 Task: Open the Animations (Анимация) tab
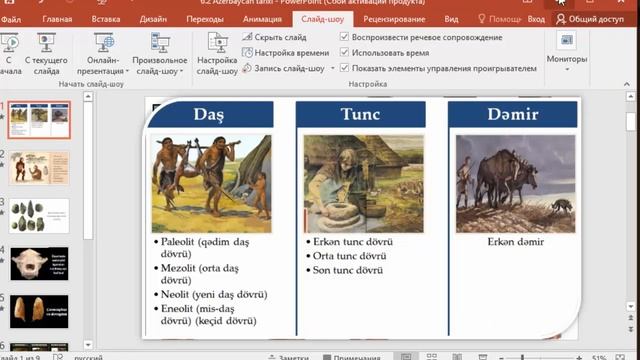pos(262,19)
